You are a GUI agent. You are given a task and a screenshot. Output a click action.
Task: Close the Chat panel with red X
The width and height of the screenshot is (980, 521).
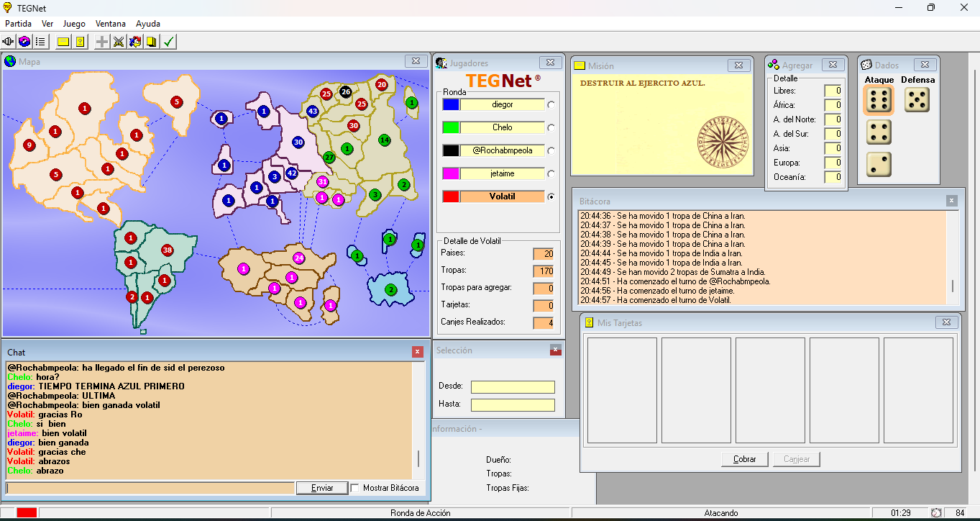[x=418, y=352]
